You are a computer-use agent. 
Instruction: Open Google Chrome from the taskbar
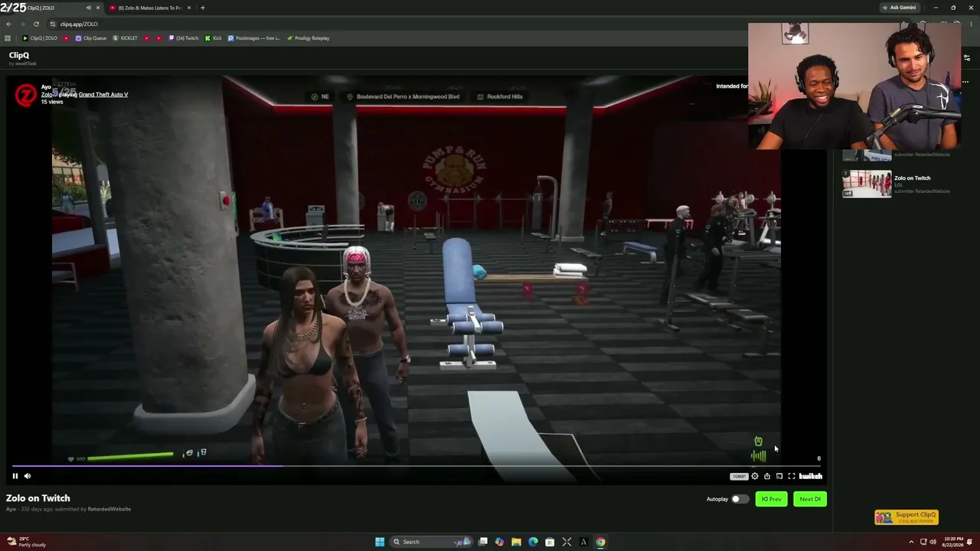600,542
